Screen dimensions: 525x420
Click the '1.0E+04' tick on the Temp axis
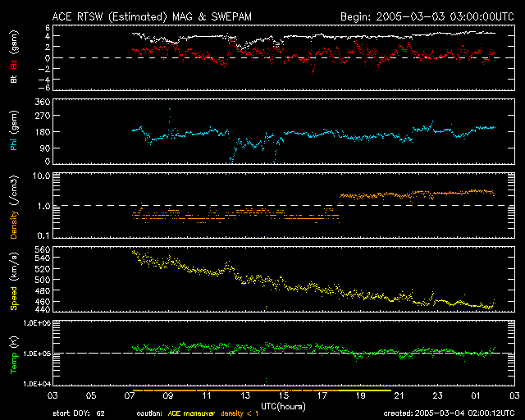[x=37, y=384]
